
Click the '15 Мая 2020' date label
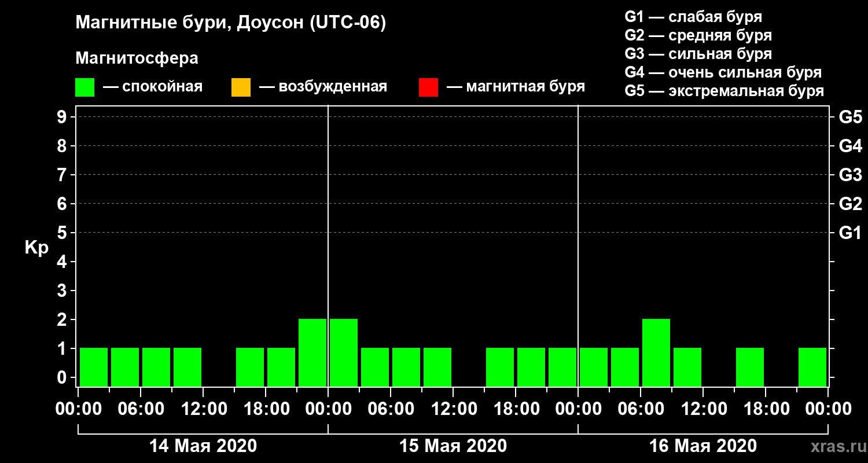[453, 446]
